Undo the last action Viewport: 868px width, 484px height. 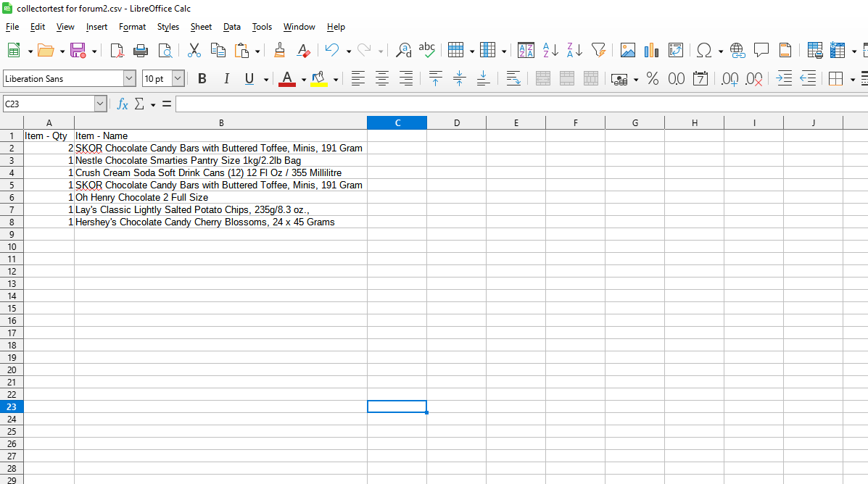click(332, 50)
